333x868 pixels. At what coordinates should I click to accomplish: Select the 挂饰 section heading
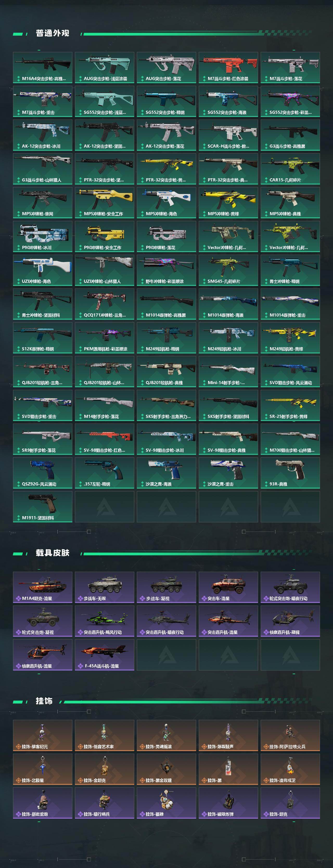[44, 701]
